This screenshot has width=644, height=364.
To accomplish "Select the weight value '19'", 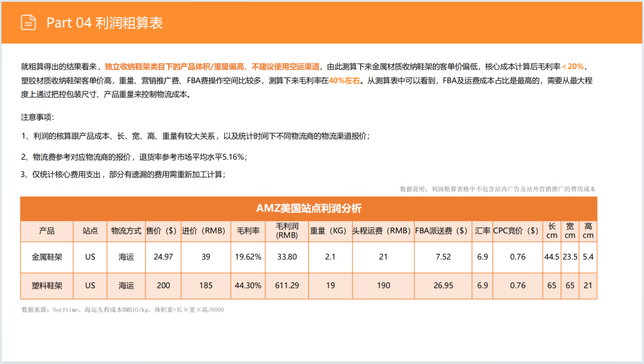I will [x=330, y=285].
